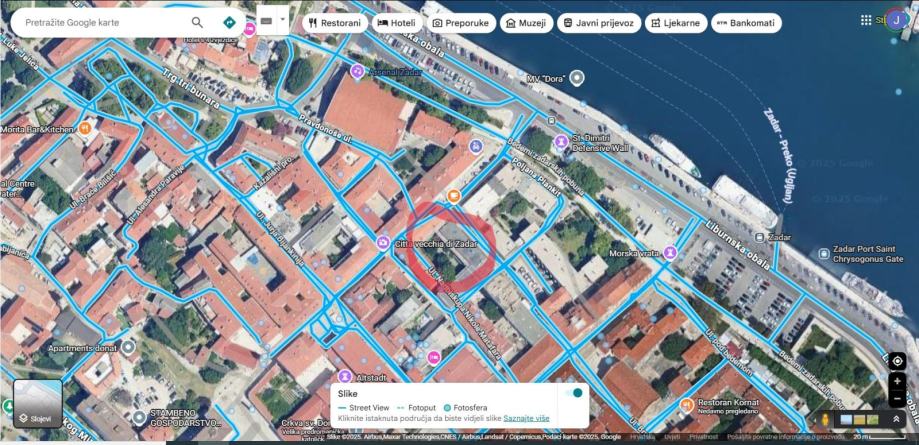919x445 pixels.
Task: Filter map by Hoteli
Action: [397, 23]
